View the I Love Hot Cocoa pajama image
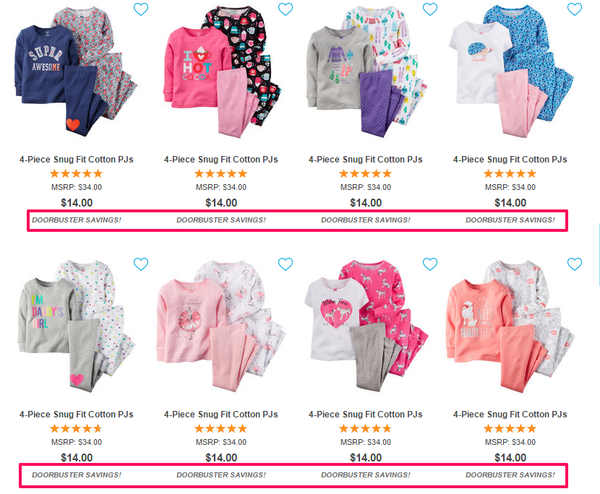The width and height of the screenshot is (600, 494). (222, 72)
